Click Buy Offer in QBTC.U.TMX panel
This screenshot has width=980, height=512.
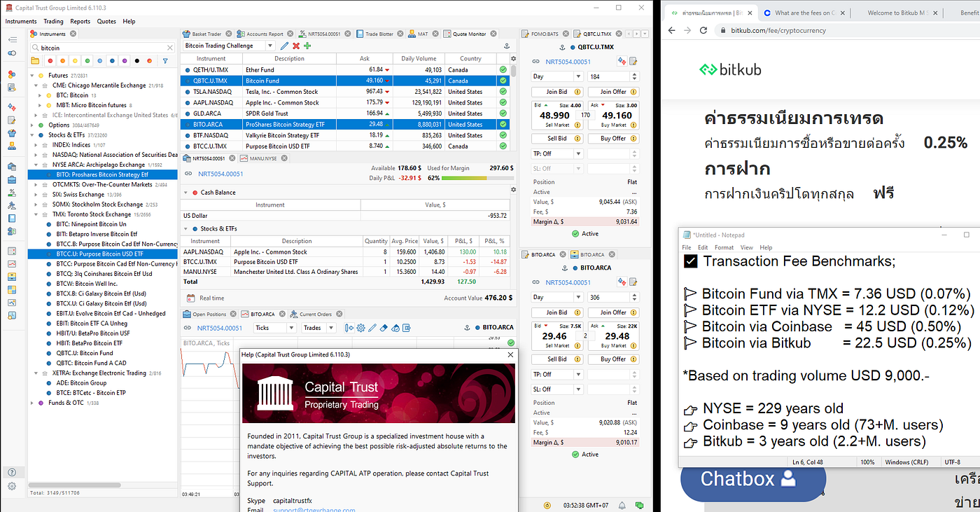click(x=613, y=138)
